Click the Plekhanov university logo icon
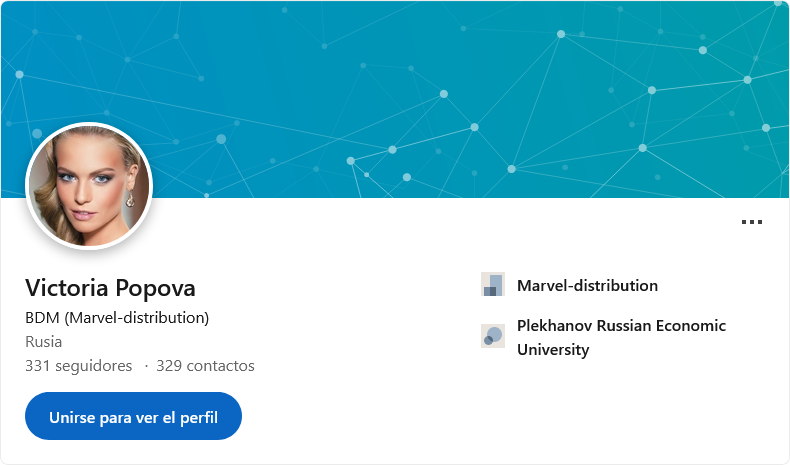The height and width of the screenshot is (465, 790). [x=493, y=336]
